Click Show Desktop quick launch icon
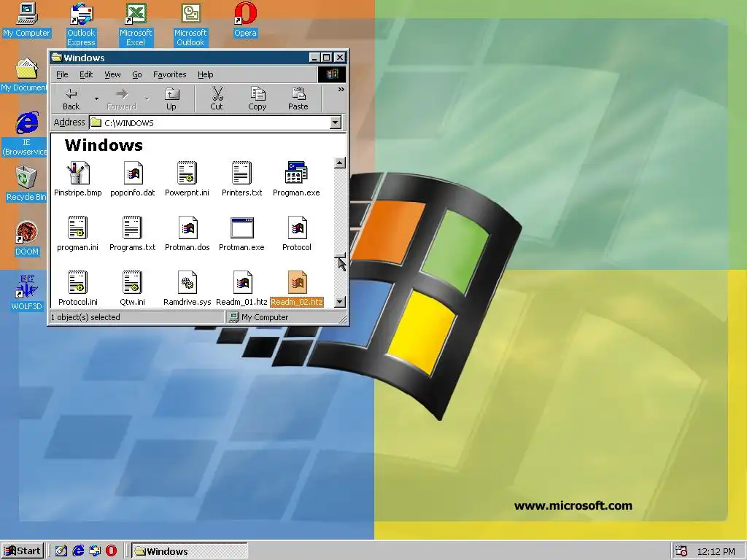 click(x=61, y=551)
